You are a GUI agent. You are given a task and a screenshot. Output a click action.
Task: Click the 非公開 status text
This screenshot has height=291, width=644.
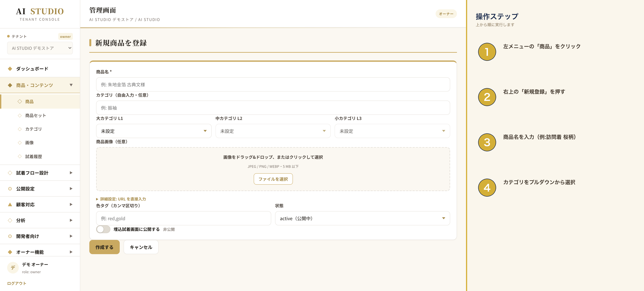click(x=169, y=229)
